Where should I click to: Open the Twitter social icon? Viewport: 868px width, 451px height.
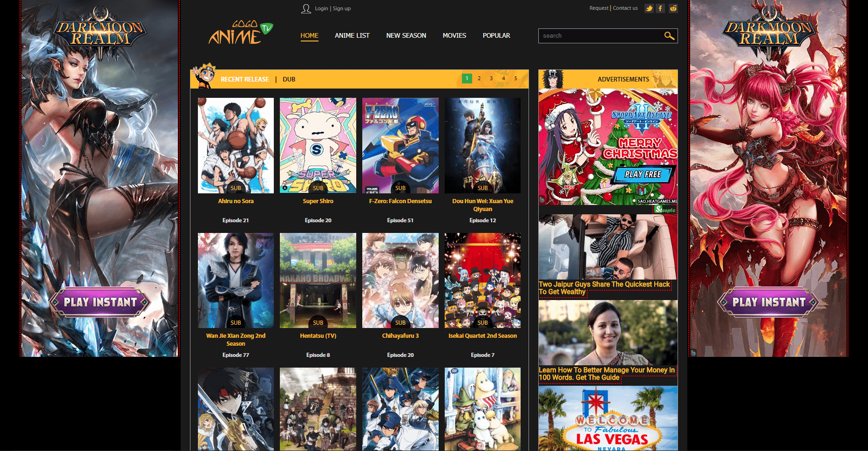649,8
